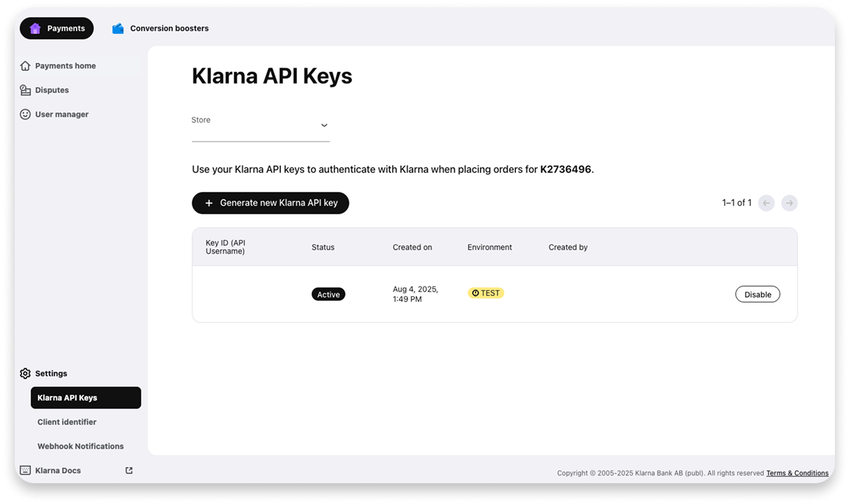
Task: Click the Settings gear icon
Action: click(25, 373)
